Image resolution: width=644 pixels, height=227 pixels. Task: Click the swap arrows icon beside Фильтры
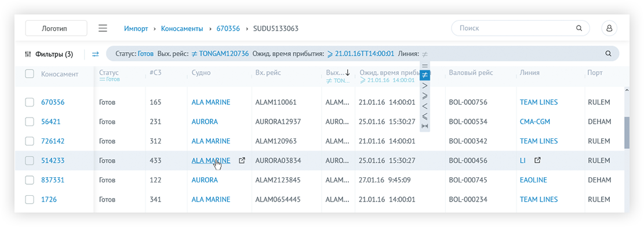point(95,54)
